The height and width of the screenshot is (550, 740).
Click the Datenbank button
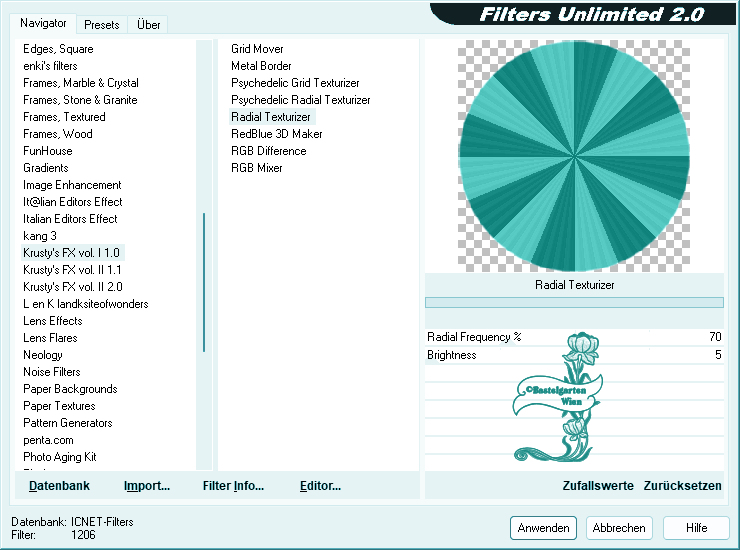tap(59, 486)
